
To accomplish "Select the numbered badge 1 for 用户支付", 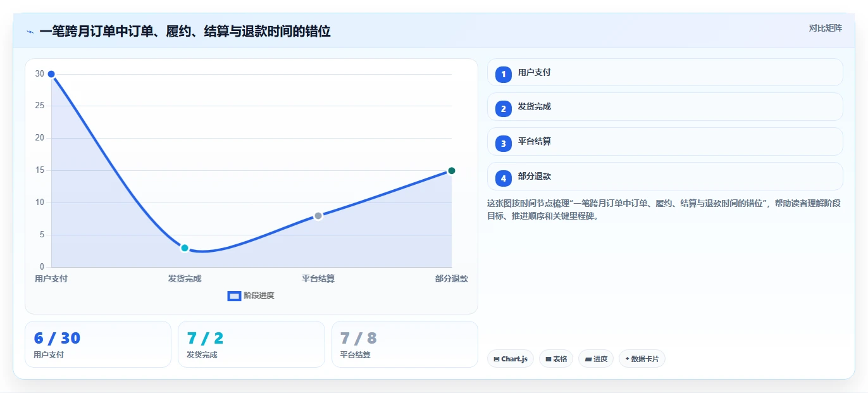I will tap(504, 75).
